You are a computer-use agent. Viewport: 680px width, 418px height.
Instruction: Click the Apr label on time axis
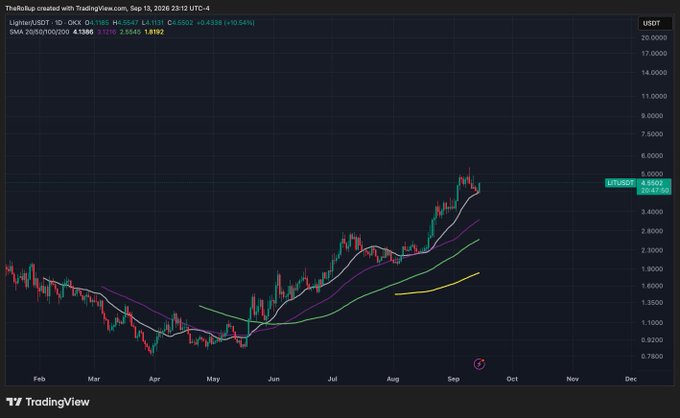154,379
